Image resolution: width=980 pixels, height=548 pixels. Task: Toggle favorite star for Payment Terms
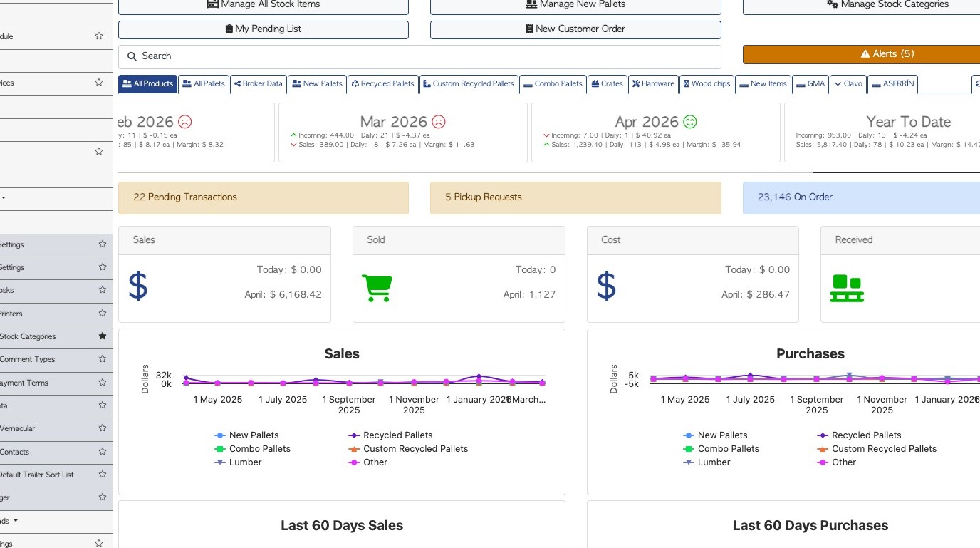pyautogui.click(x=103, y=383)
